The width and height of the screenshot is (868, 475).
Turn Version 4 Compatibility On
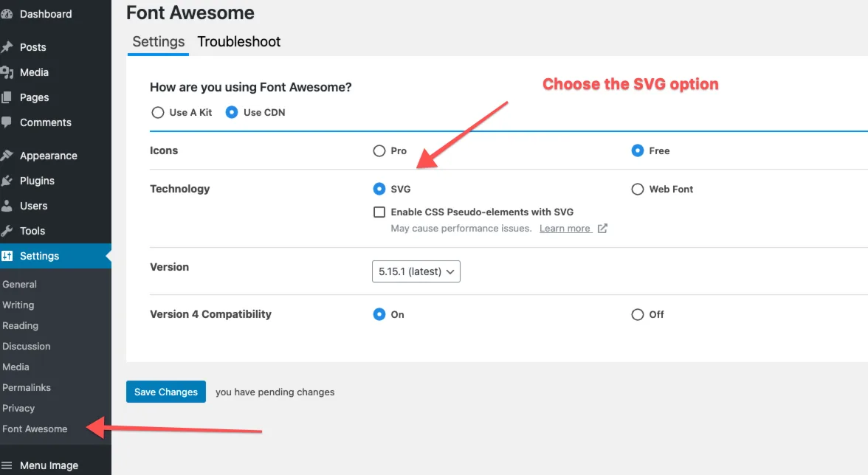[379, 315]
